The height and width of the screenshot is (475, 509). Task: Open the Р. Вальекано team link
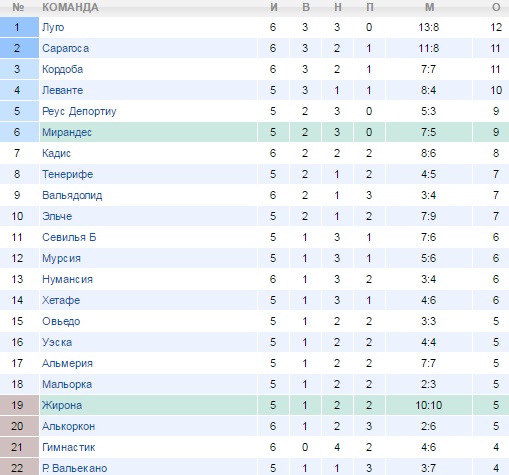pyautogui.click(x=74, y=468)
